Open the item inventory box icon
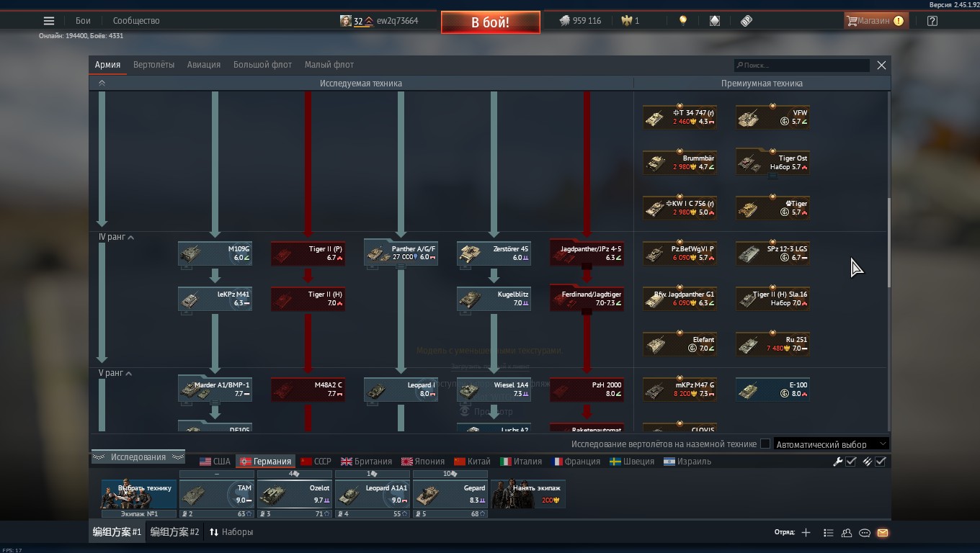The height and width of the screenshot is (553, 980). pos(714,21)
